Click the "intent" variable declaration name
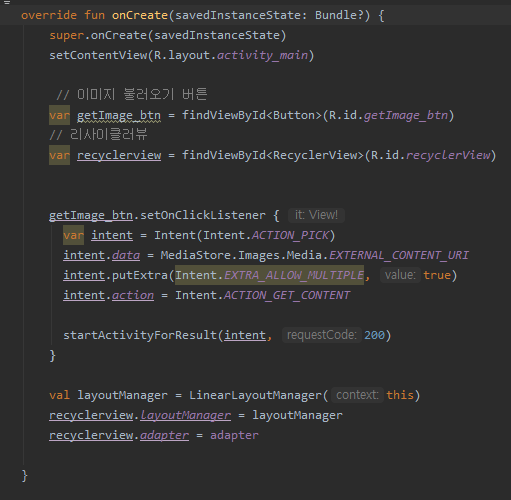This screenshot has width=511, height=500. click(112, 235)
